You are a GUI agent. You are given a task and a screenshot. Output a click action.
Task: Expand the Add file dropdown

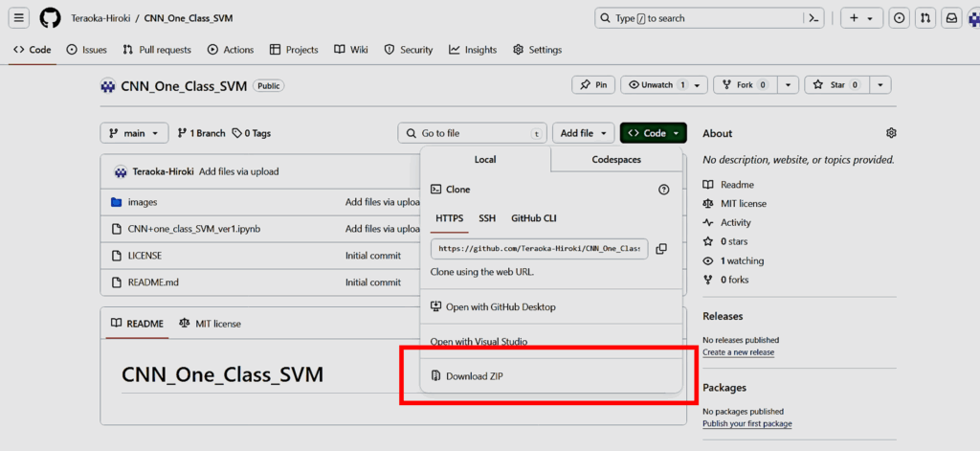(583, 133)
